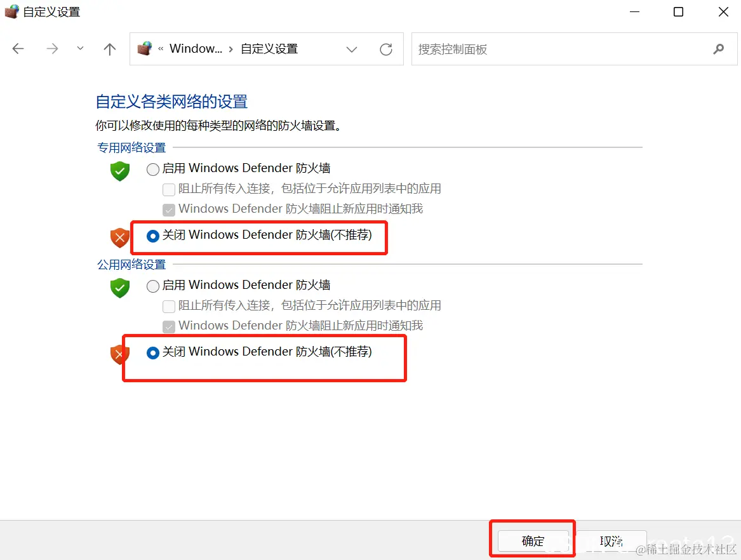Click the refresh icon in address bar
This screenshot has width=741, height=560.
click(386, 49)
